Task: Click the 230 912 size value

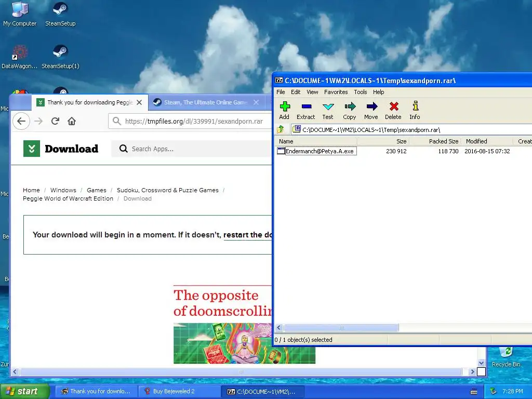Action: pos(396,151)
